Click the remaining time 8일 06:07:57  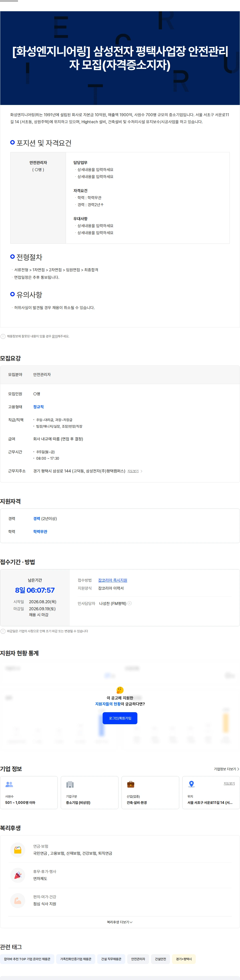[35, 590]
